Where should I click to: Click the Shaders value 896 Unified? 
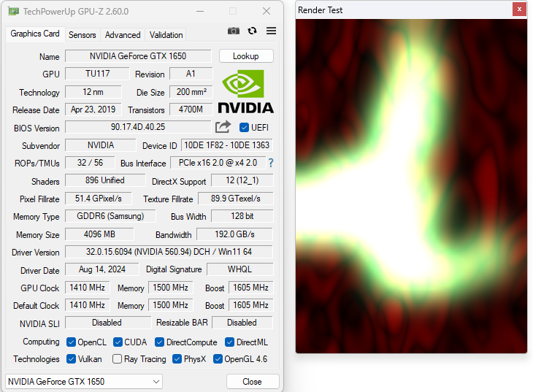pyautogui.click(x=105, y=180)
